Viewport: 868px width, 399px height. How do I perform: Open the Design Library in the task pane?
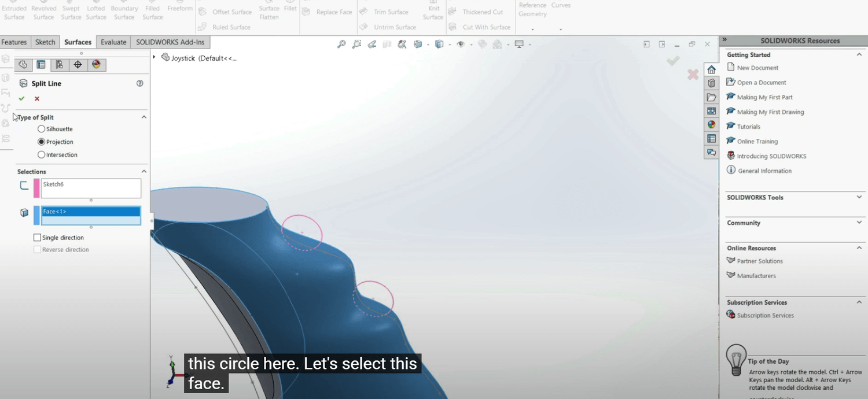click(711, 83)
